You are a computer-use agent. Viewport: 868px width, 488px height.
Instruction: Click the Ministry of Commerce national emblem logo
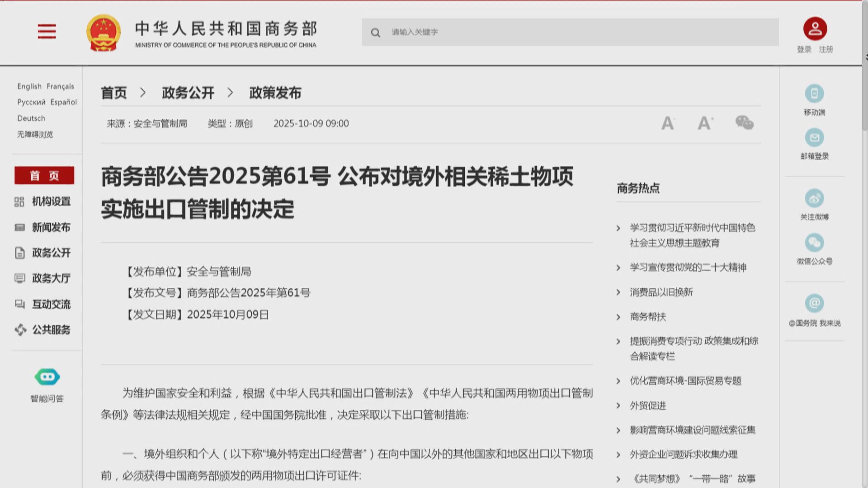click(103, 32)
